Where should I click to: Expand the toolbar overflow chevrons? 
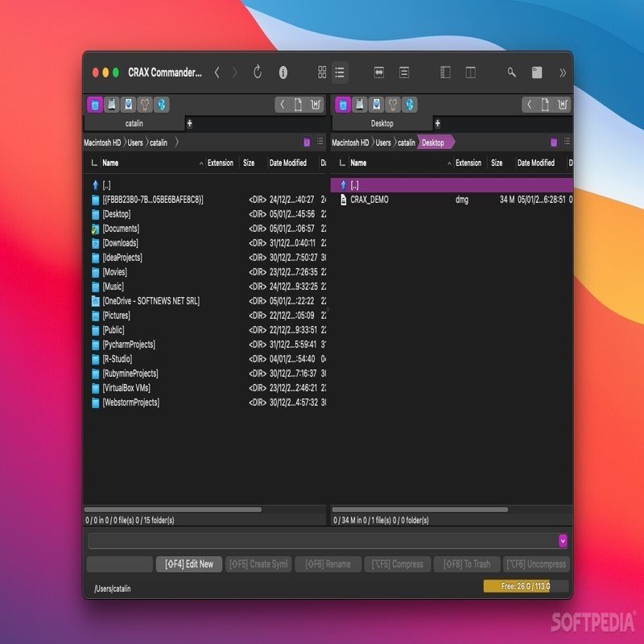tap(562, 72)
